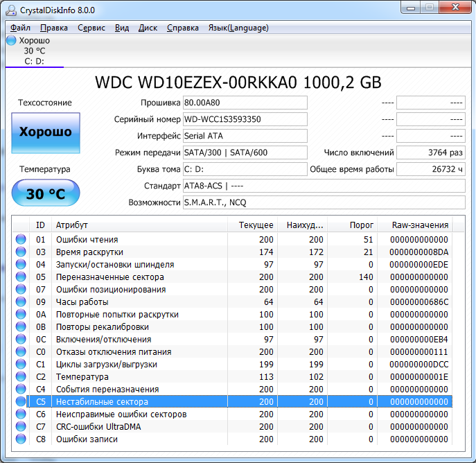The width and height of the screenshot is (476, 463).
Task: Click status icon for C5 Нестабильные сектора
Action: point(21,401)
